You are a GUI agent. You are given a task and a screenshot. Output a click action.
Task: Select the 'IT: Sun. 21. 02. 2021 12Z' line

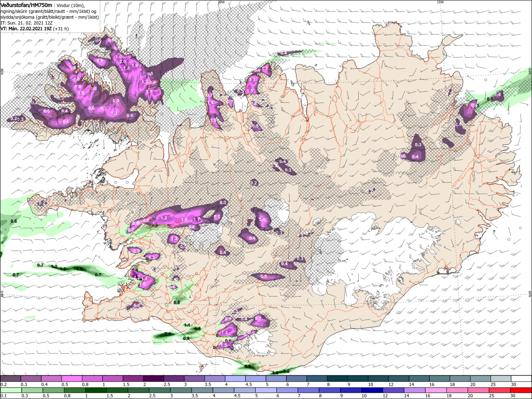click(27, 23)
